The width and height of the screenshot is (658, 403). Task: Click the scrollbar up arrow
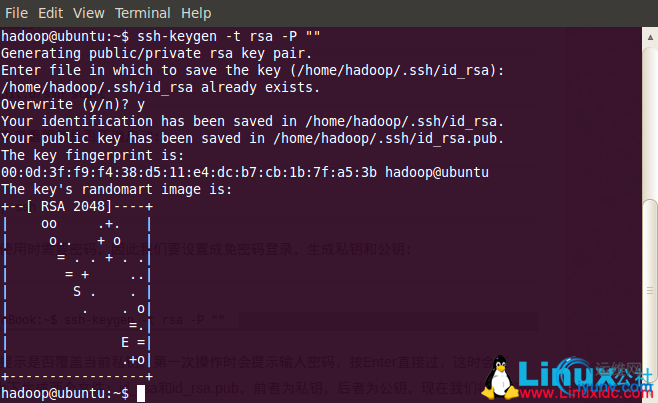650,37
